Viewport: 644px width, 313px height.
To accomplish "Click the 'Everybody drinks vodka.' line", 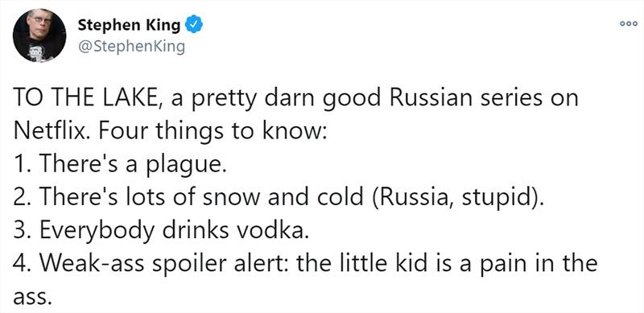I will point(160,230).
